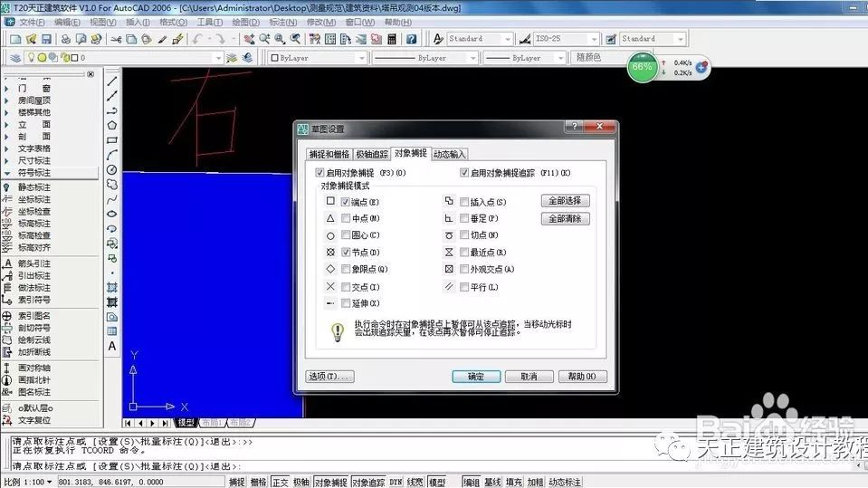This screenshot has width=868, height=488.
Task: Check the 最近点 snap mode checkbox
Action: [x=464, y=252]
